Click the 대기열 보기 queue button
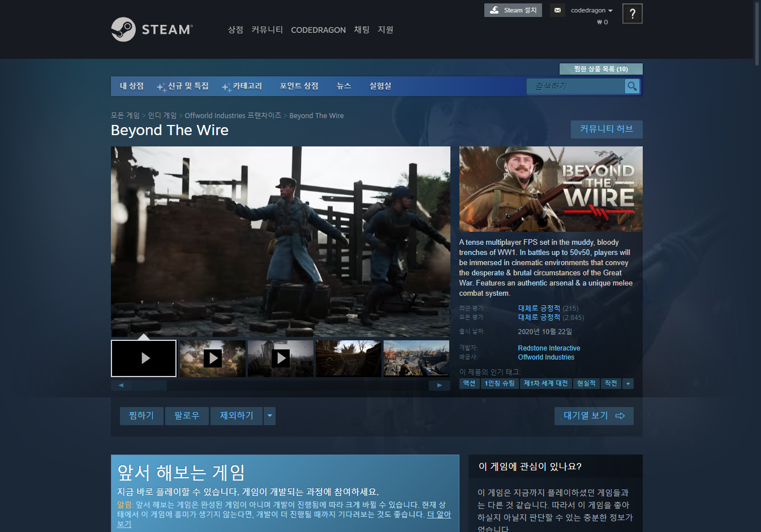 tap(594, 416)
